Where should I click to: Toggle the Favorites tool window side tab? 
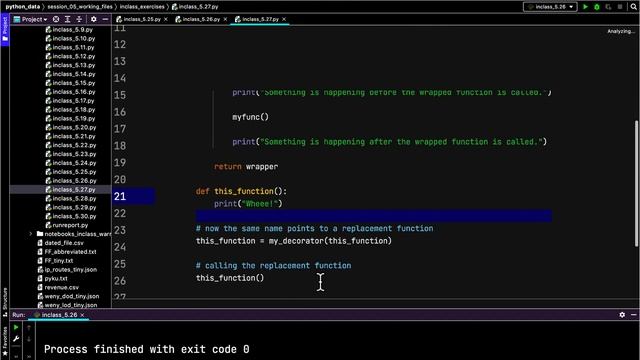click(x=5, y=341)
